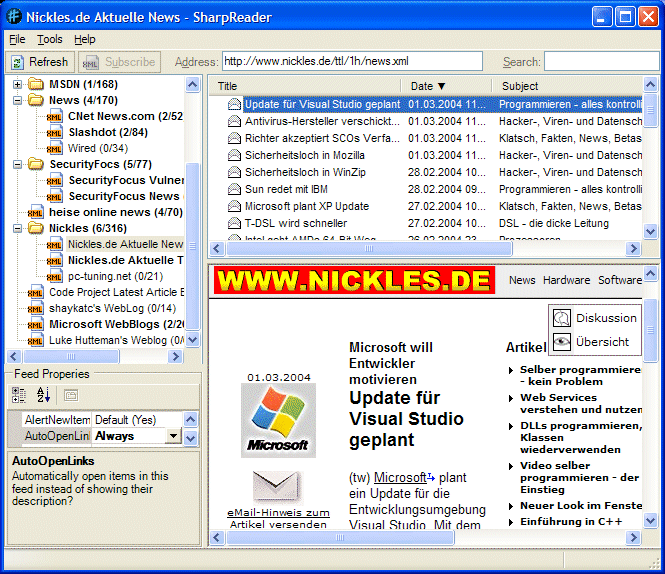Click article list horizontal scrollbar thumb
This screenshot has height=574, width=665.
pyautogui.click(x=369, y=248)
